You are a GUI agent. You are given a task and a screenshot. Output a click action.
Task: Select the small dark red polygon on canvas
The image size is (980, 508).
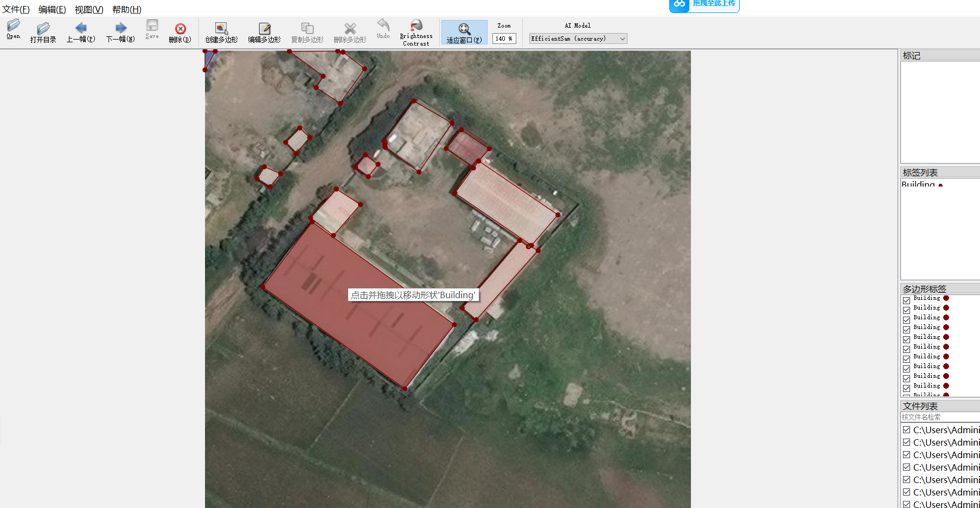[x=467, y=147]
